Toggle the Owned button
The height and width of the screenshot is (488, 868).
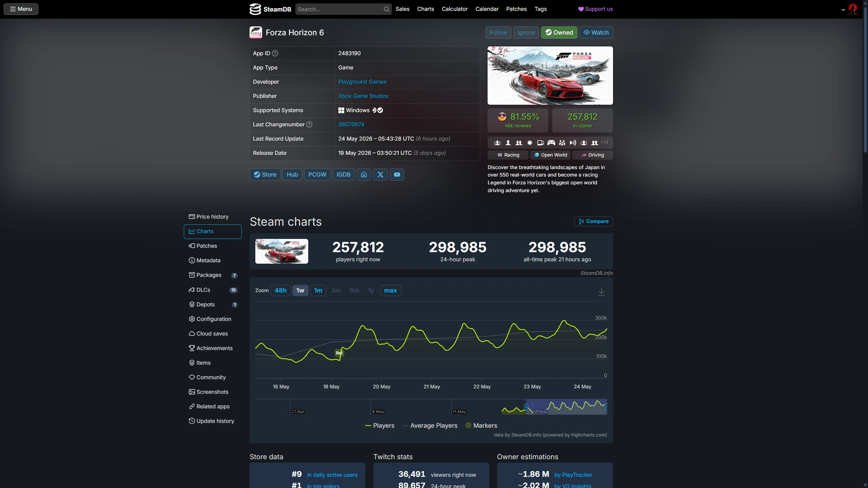click(559, 33)
